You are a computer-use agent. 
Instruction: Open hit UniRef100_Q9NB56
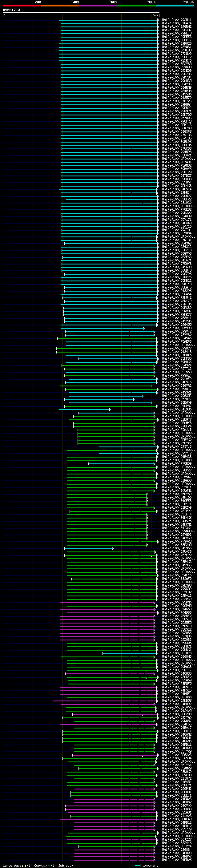(176, 701)
